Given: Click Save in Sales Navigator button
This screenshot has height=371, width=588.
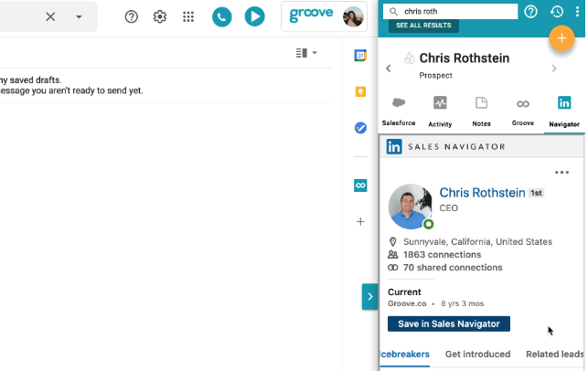Looking at the screenshot, I should pyautogui.click(x=449, y=323).
